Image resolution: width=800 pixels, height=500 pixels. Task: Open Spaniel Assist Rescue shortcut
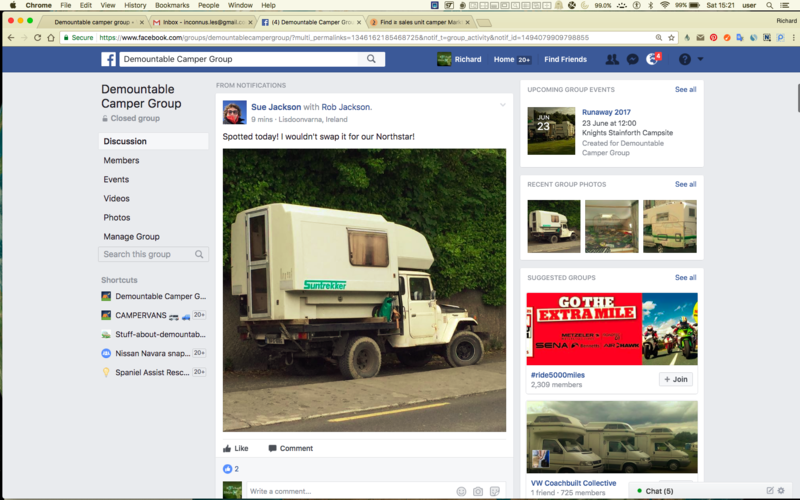pyautogui.click(x=153, y=372)
